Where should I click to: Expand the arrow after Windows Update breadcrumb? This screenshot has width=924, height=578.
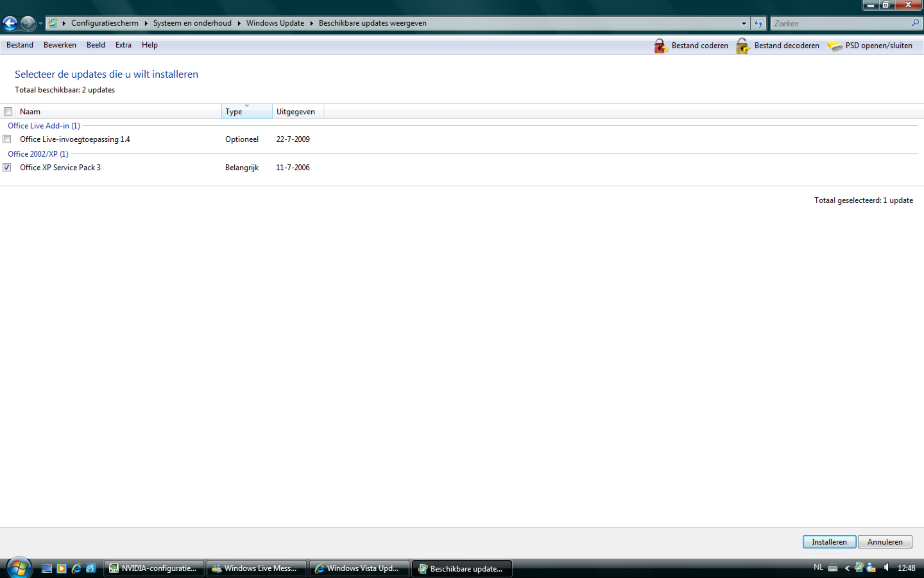tap(312, 23)
